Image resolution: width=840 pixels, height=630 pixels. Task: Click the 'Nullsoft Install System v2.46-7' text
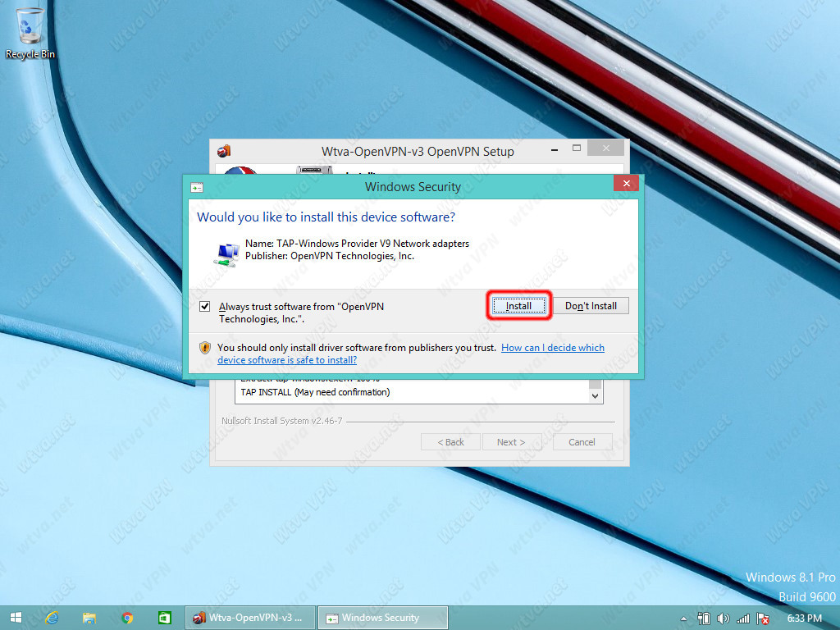click(282, 421)
